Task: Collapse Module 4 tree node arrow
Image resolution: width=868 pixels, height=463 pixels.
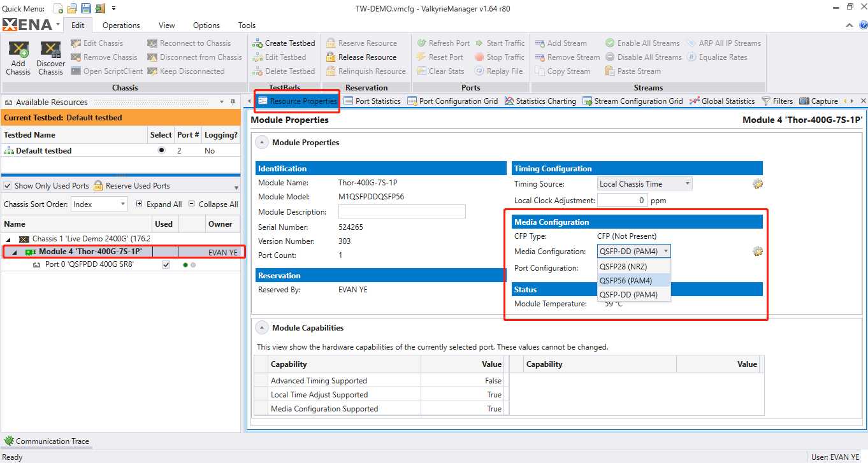Action: point(15,252)
